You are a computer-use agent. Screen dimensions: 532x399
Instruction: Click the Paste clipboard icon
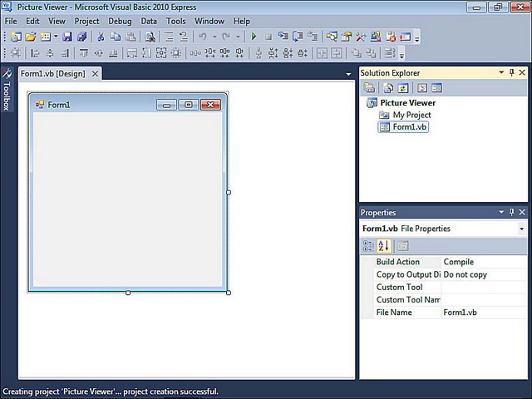click(131, 37)
